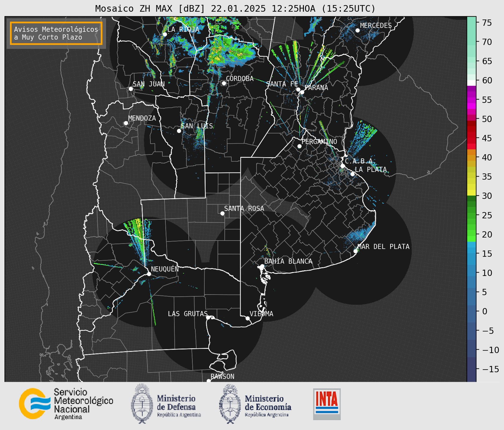The height and width of the screenshot is (430, 504).
Task: Click the VIEDMA city marker dot
Action: tap(247, 318)
